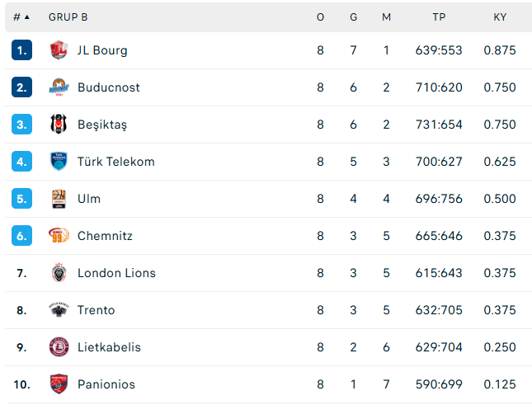Click the GRUP B header label
Viewport: 532px width, 405px height.
pos(68,16)
